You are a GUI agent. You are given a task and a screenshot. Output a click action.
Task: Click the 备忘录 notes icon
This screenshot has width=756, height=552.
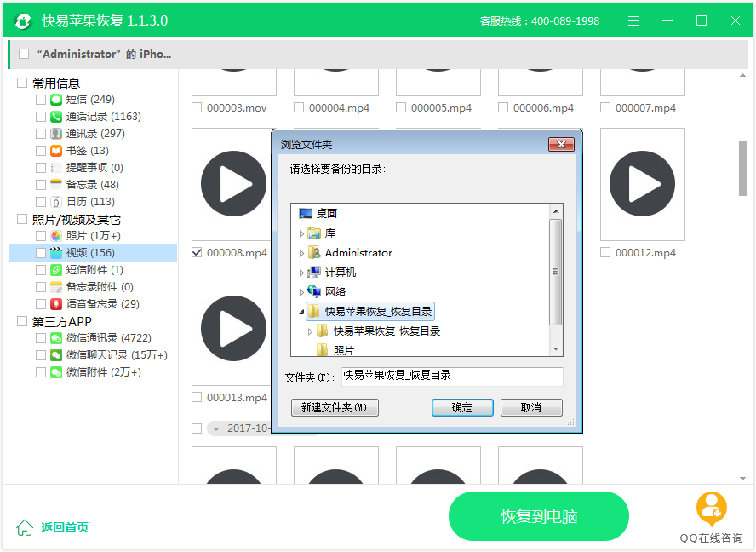click(x=56, y=184)
